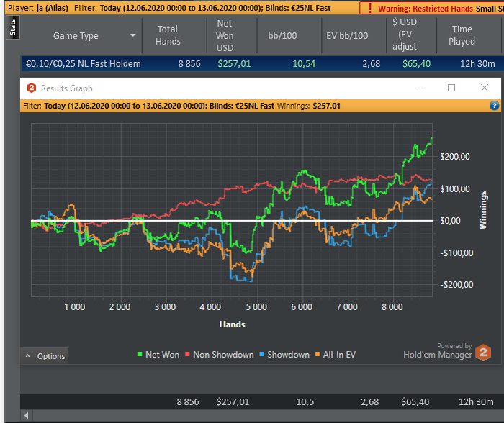Click the Non Showdown legend label
The image size is (504, 423).
[223, 355]
